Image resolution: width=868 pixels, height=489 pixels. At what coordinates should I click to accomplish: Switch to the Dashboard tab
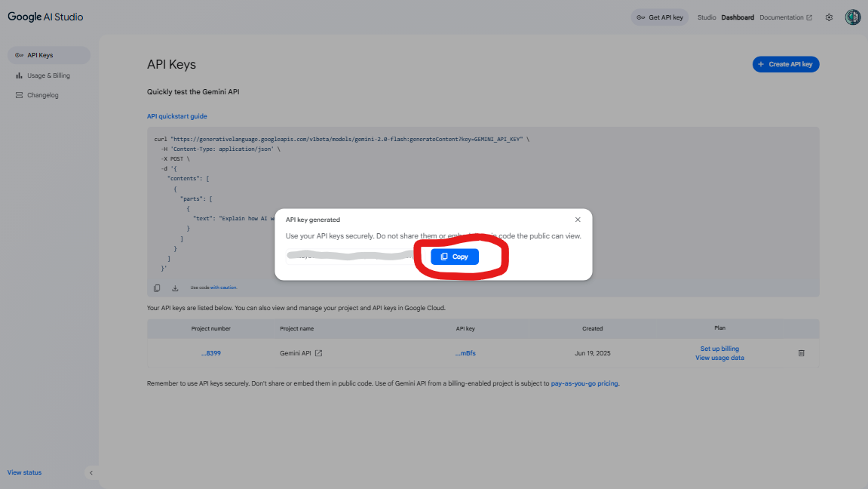point(738,17)
